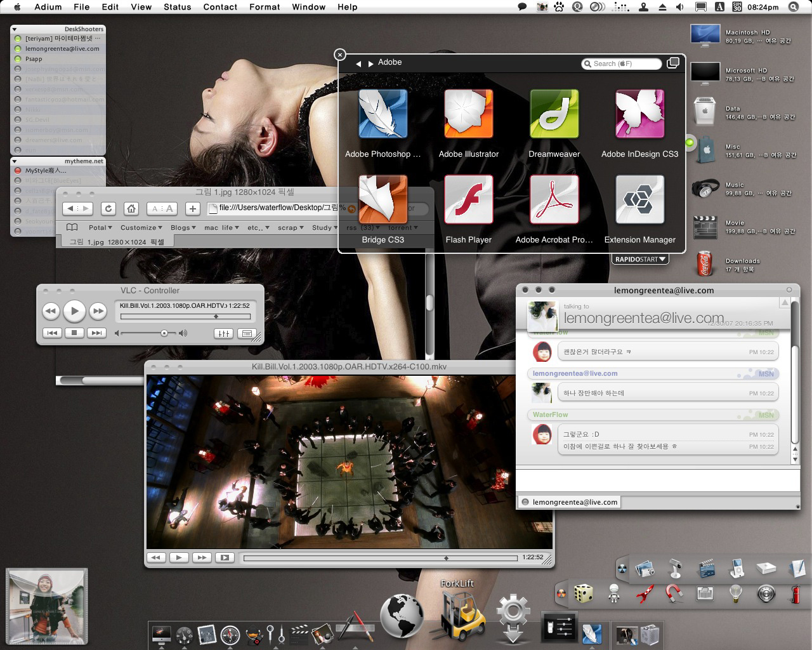The width and height of the screenshot is (812, 650).
Task: Click the reload button in Safari
Action: (x=108, y=208)
